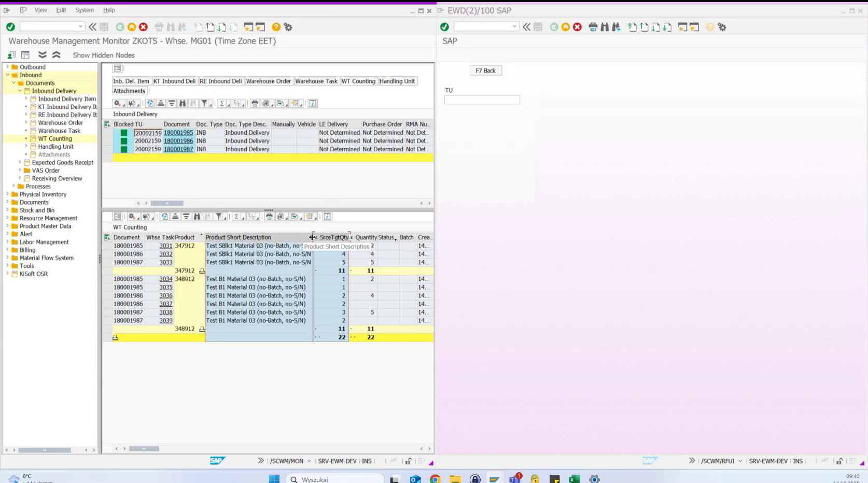The image size is (868, 483).
Task: Click inside the TU input field
Action: [x=482, y=100]
